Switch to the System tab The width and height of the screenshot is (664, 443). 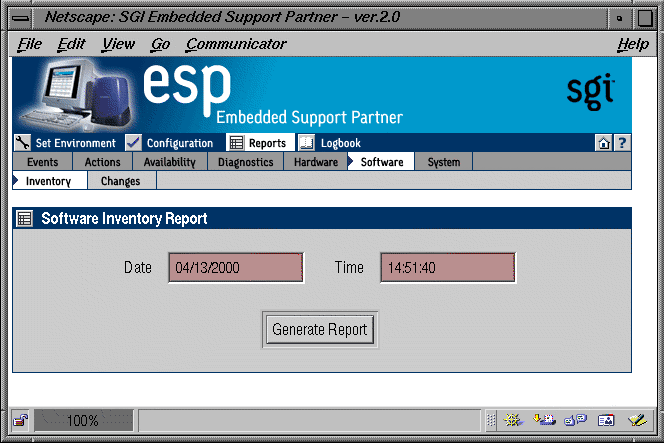[x=444, y=162]
